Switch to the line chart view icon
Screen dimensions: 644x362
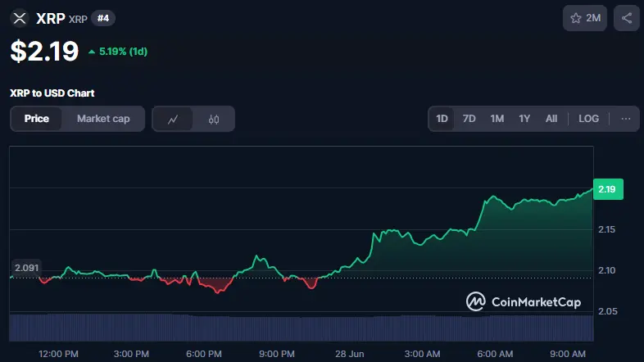173,119
